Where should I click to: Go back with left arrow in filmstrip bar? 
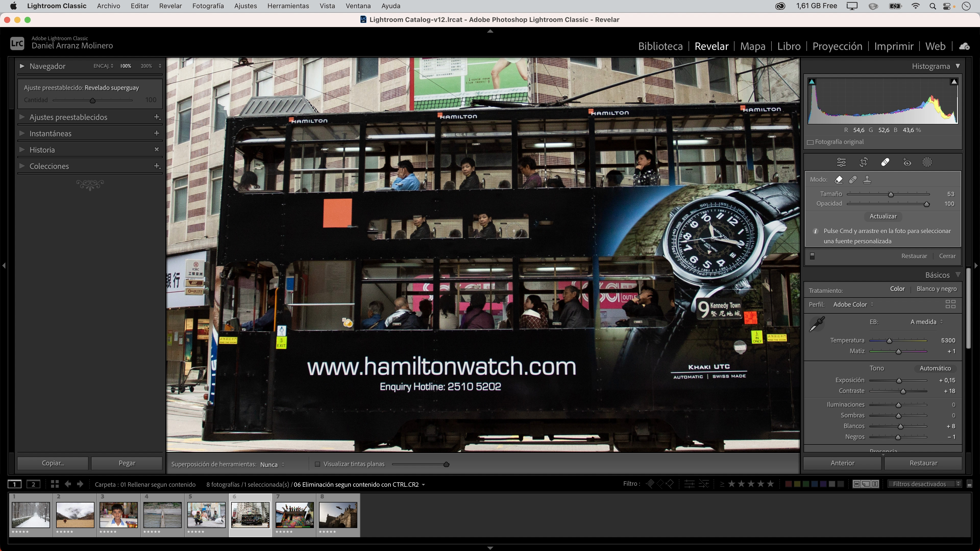click(x=68, y=484)
